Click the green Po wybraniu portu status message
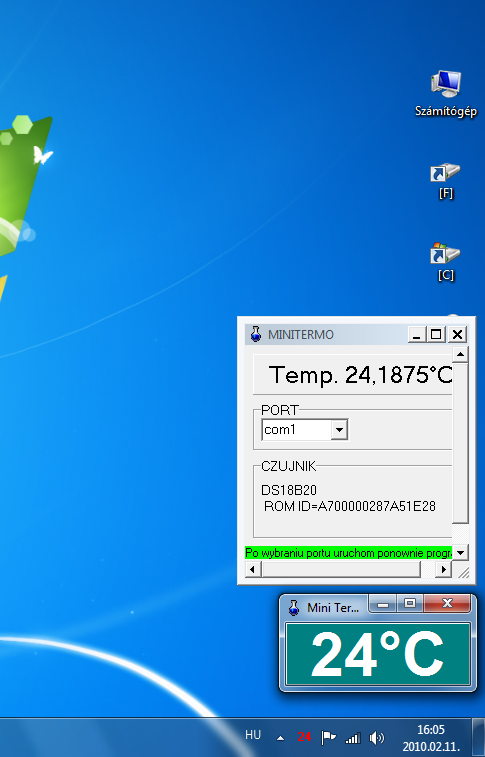This screenshot has height=757, width=485. tap(348, 553)
